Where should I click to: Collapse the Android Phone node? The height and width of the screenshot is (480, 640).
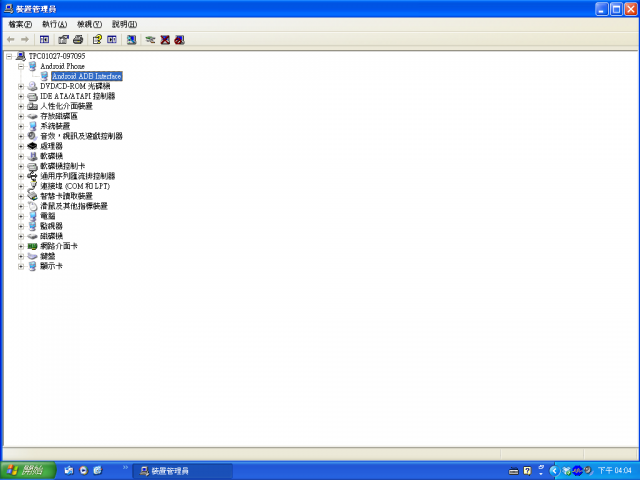click(x=21, y=67)
